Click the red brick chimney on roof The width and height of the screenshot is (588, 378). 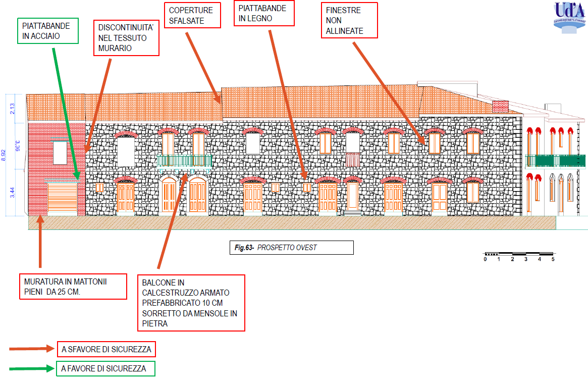[500, 106]
